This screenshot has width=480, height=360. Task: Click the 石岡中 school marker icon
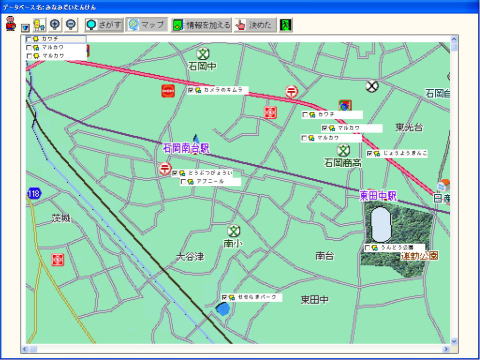(202, 54)
